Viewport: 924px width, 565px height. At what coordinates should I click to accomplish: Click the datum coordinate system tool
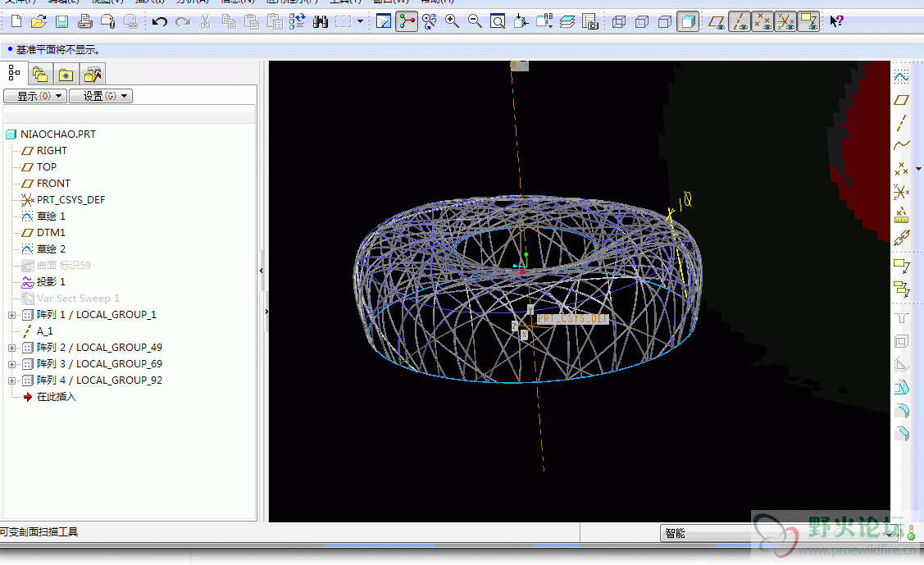point(901,191)
